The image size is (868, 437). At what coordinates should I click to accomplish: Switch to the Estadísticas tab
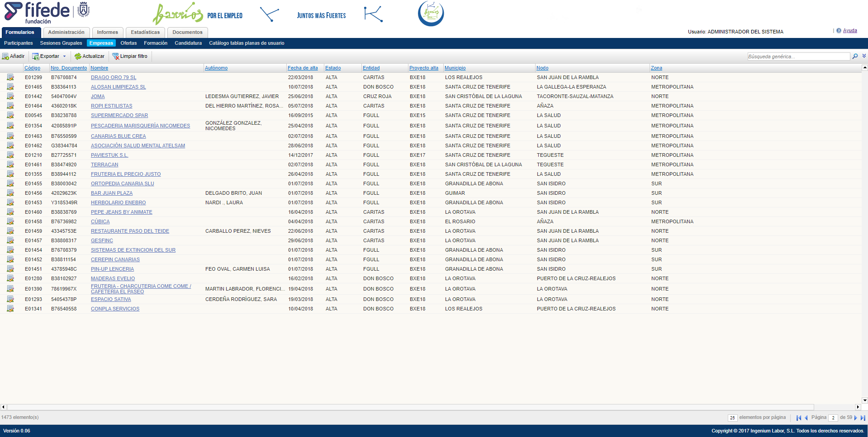click(x=145, y=33)
